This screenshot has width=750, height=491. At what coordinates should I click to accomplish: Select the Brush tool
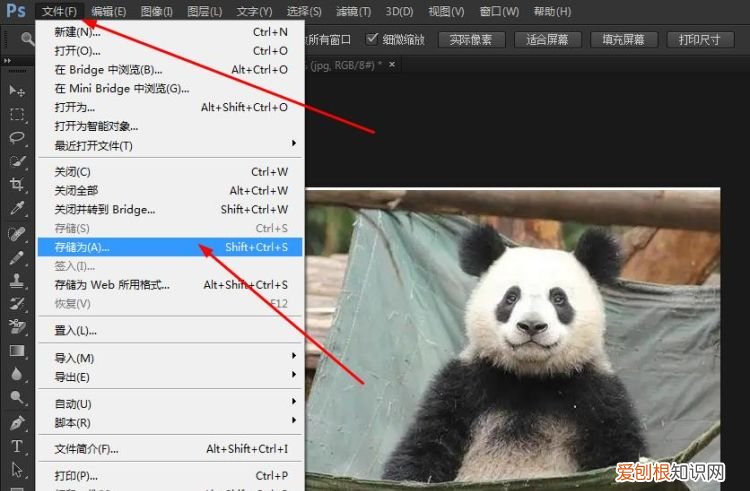(x=17, y=258)
